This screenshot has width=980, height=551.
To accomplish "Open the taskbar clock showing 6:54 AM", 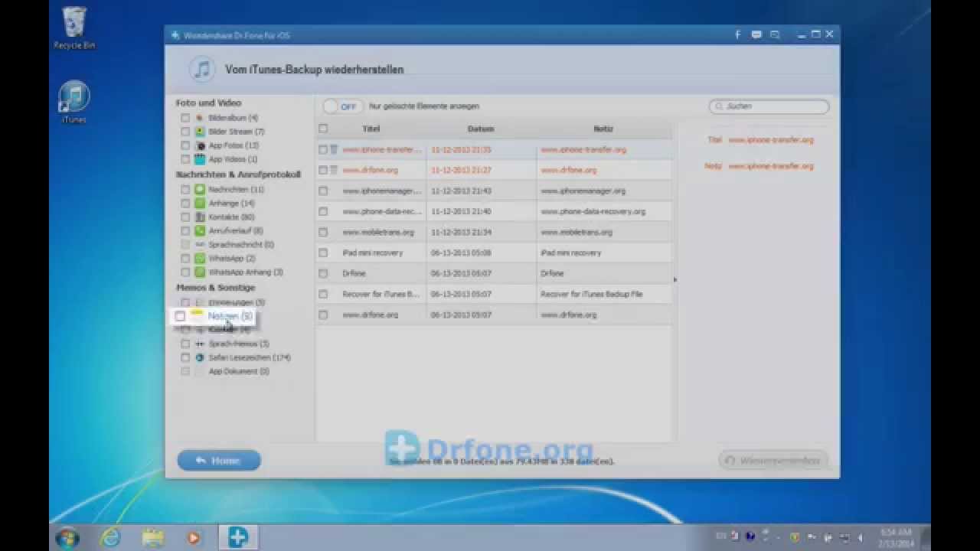I will (895, 537).
